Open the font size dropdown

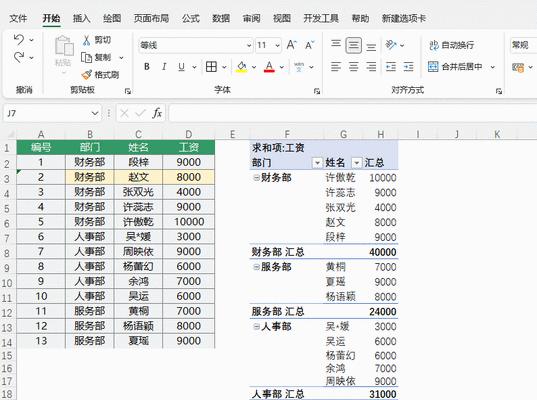click(277, 45)
